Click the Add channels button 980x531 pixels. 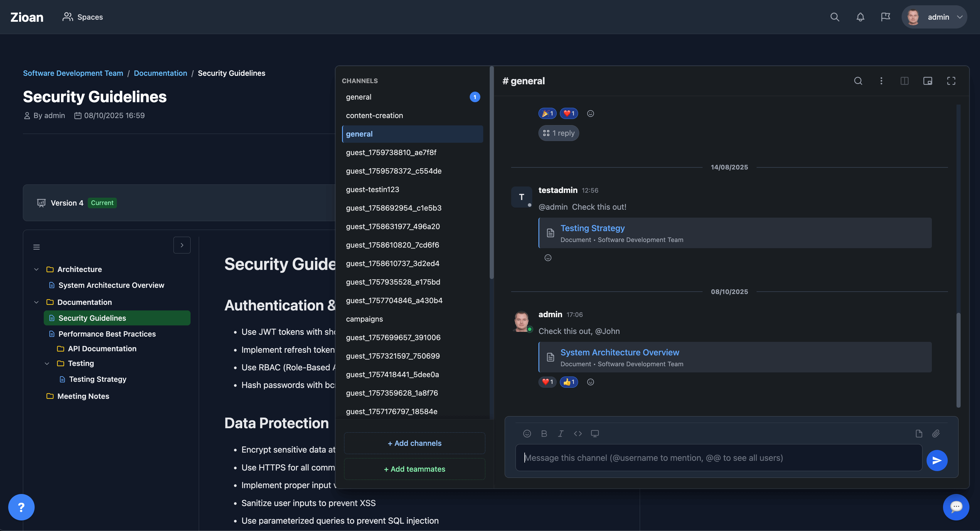pos(414,443)
